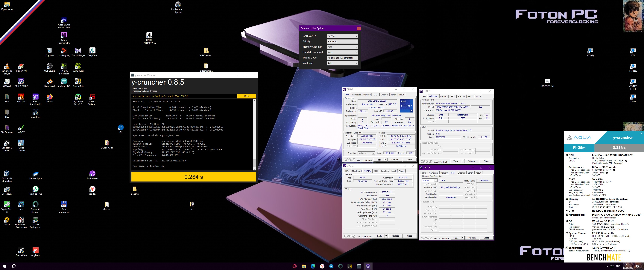Open the VLC media player shortcut
The width and height of the screenshot is (644, 270).
click(x=7, y=69)
